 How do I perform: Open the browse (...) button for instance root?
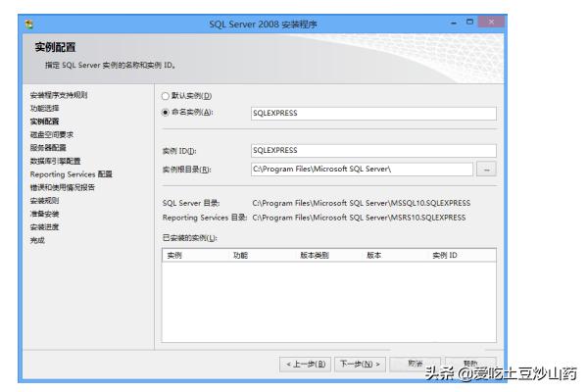486,170
